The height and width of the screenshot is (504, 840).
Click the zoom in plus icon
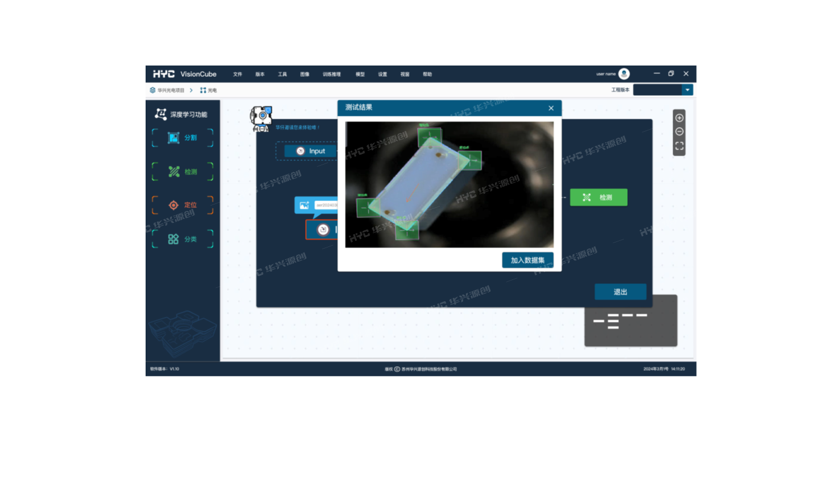click(x=679, y=118)
